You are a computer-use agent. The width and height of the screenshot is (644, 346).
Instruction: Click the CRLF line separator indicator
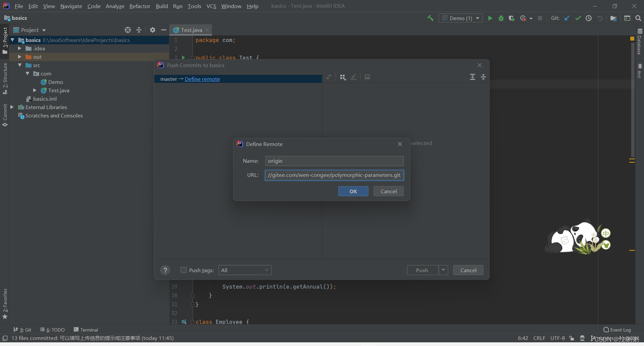click(x=539, y=338)
